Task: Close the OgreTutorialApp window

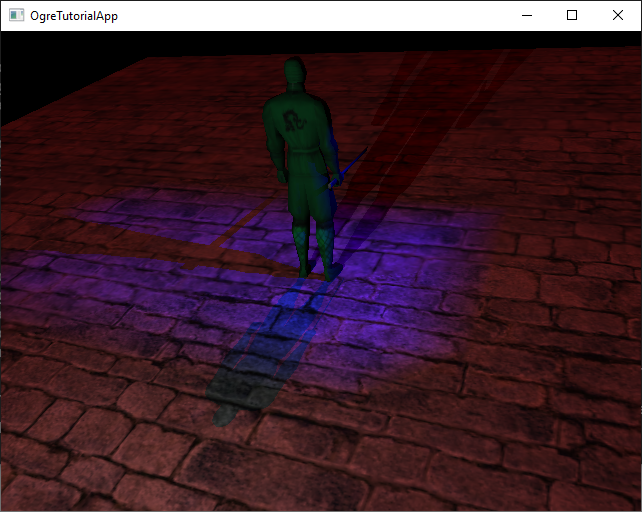Action: coord(618,16)
